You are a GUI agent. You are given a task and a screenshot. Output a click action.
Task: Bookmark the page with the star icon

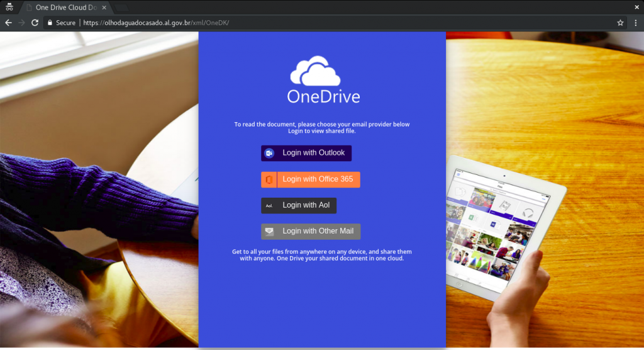point(620,23)
